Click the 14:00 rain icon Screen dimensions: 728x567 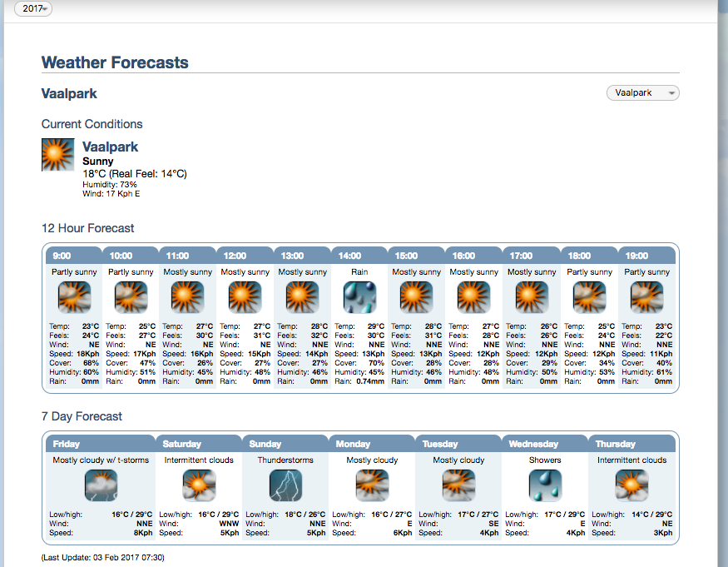click(359, 297)
